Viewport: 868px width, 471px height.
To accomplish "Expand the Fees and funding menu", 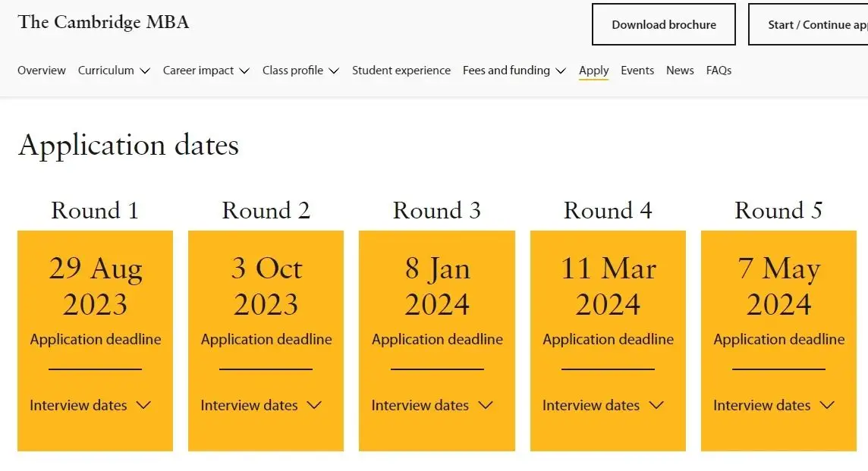I will [x=514, y=71].
